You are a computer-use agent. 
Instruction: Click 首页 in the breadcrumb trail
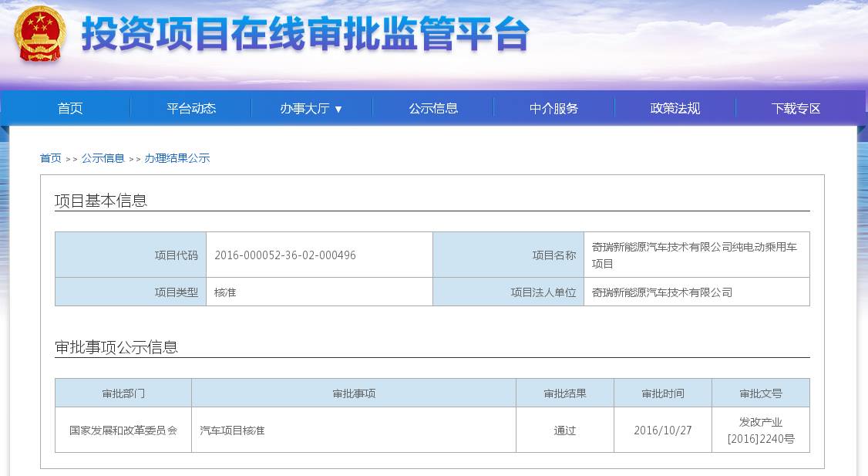coord(49,157)
